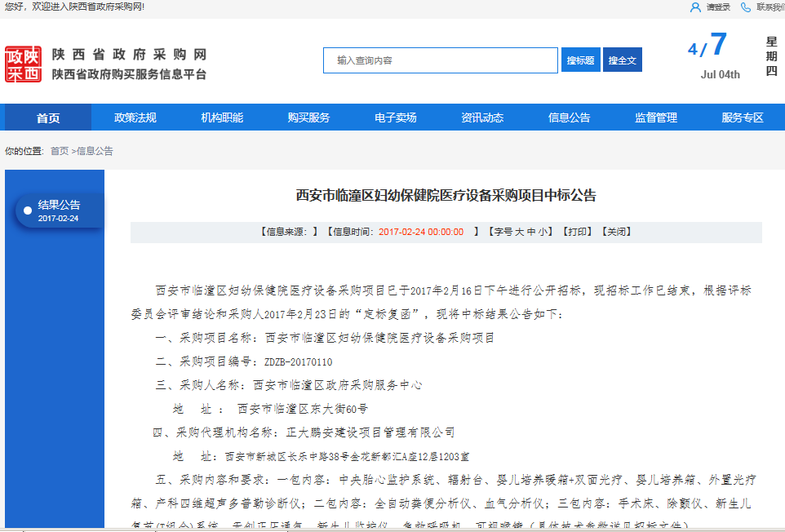This screenshot has height=532, width=785.
Task: Select the white dot on 结果公告
Action: click(x=28, y=211)
